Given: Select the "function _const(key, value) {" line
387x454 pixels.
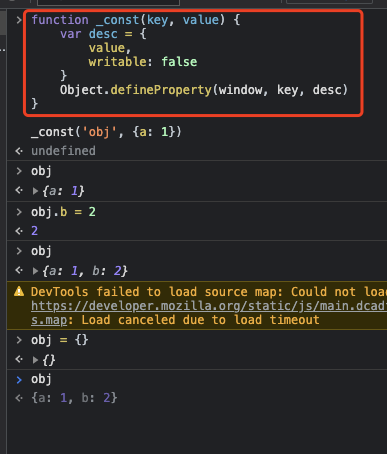Looking at the screenshot, I should (136, 20).
